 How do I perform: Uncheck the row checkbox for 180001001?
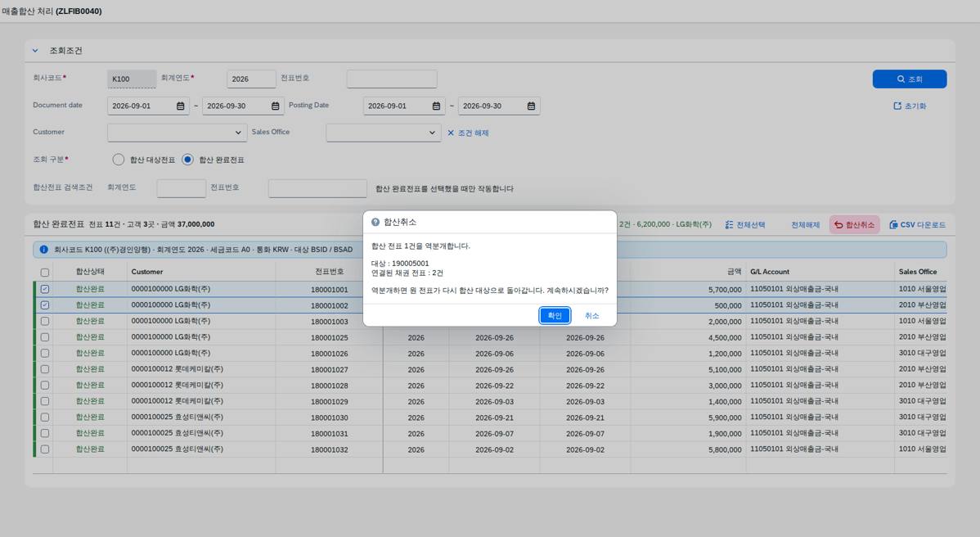click(x=45, y=289)
